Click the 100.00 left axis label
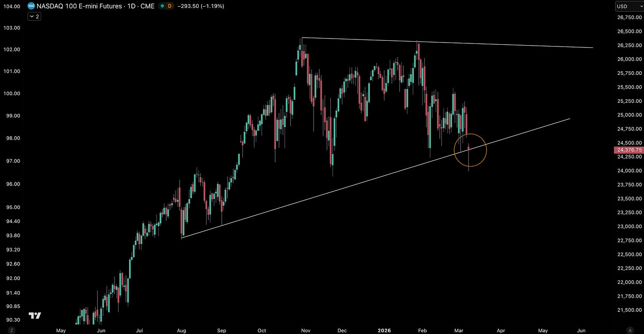Screen dimensions: 644x334 (x=12, y=93)
